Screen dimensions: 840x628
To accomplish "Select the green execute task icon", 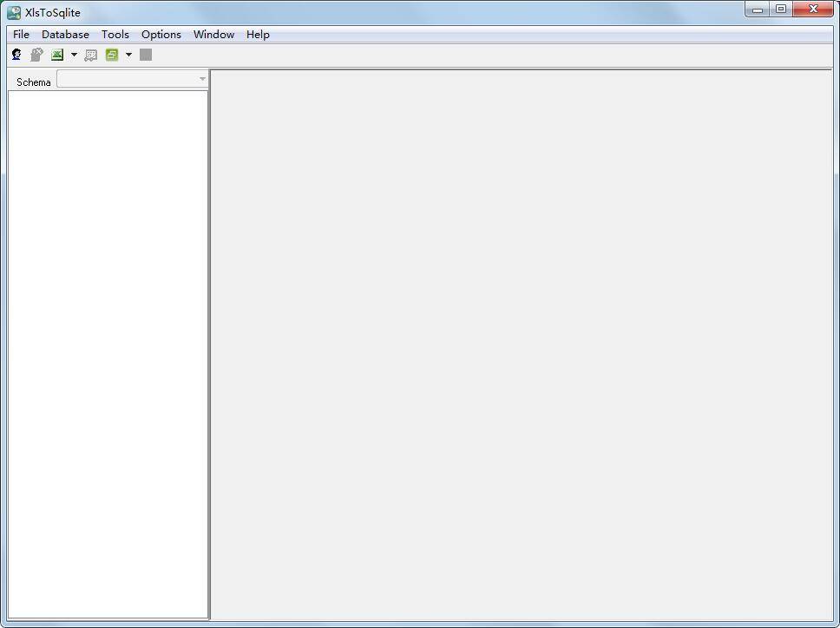I will click(x=111, y=54).
